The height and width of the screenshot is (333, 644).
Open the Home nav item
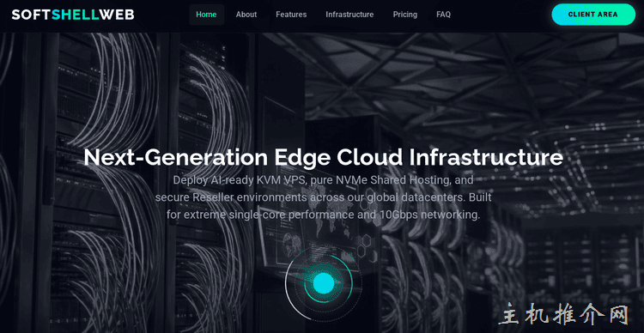point(206,15)
